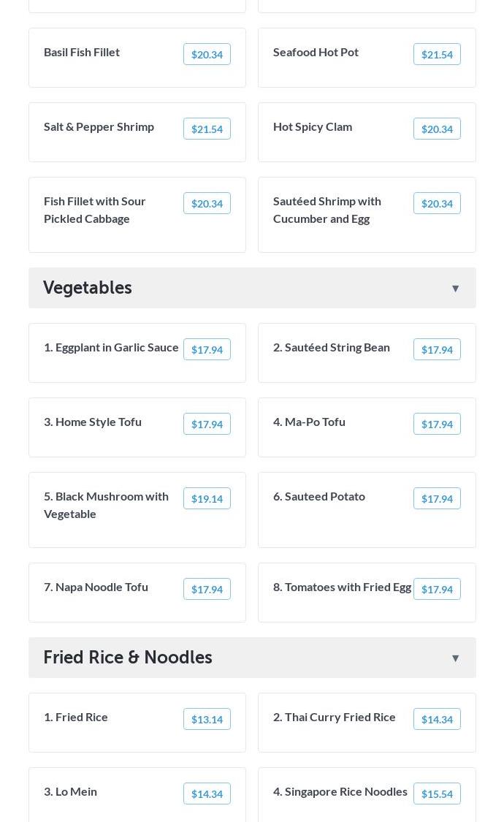
Task: Click the Hot Spicy Clam price tag
Action: (x=437, y=129)
